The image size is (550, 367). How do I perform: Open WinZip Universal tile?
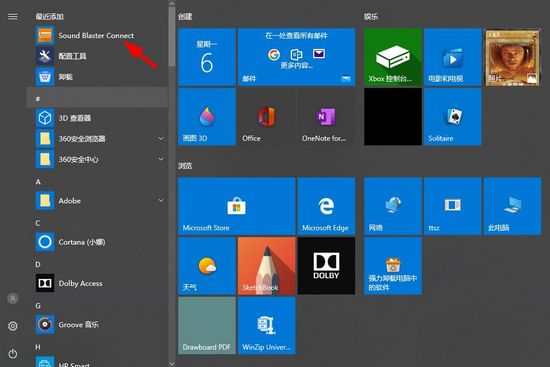(x=267, y=326)
